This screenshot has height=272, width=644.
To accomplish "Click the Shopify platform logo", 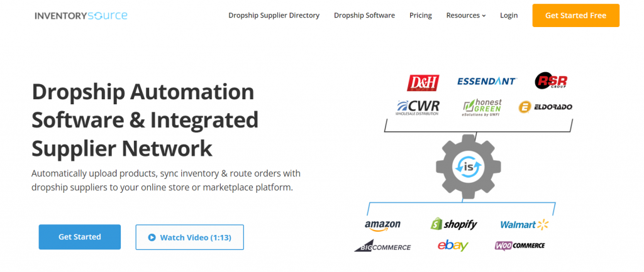I will [x=453, y=224].
